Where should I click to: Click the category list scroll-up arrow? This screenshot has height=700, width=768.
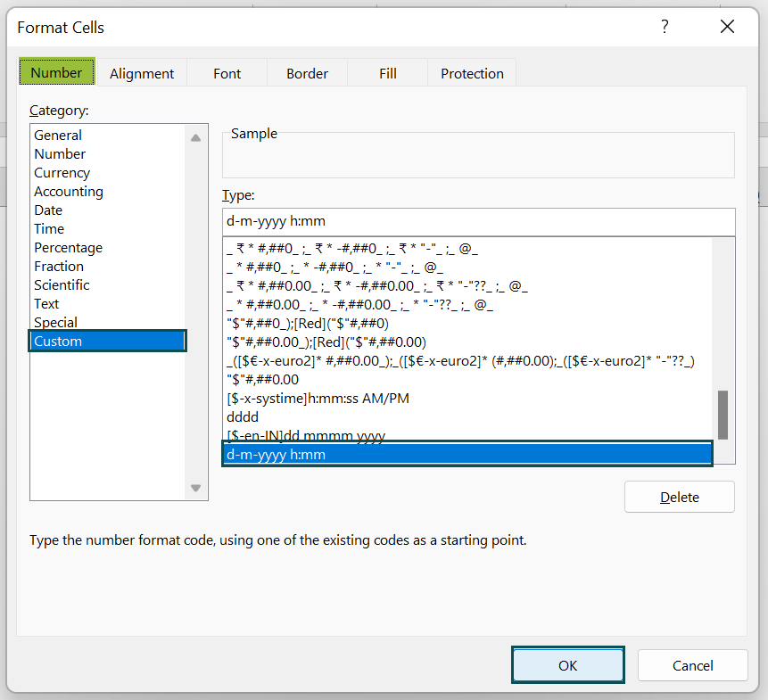click(194, 138)
